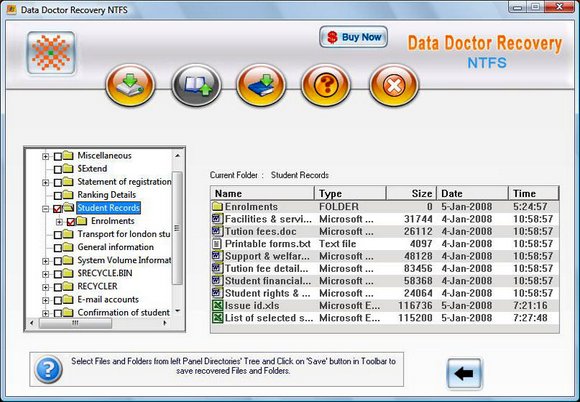Image resolution: width=580 pixels, height=402 pixels.
Task: Select the Tution fees.doc file row
Action: pos(385,232)
